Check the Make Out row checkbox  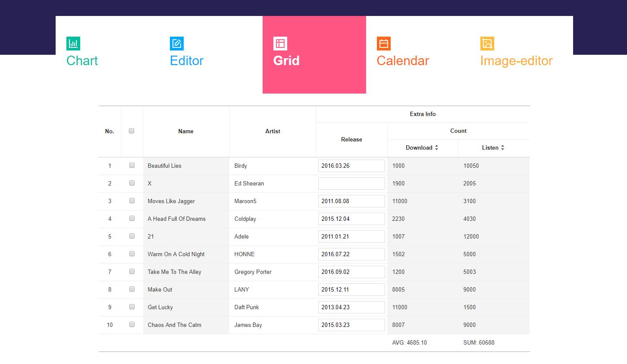point(132,289)
